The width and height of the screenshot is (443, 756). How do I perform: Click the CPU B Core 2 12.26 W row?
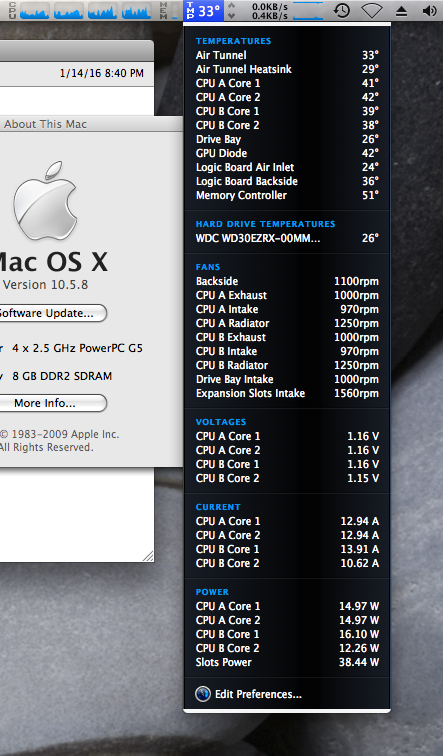[287, 648]
